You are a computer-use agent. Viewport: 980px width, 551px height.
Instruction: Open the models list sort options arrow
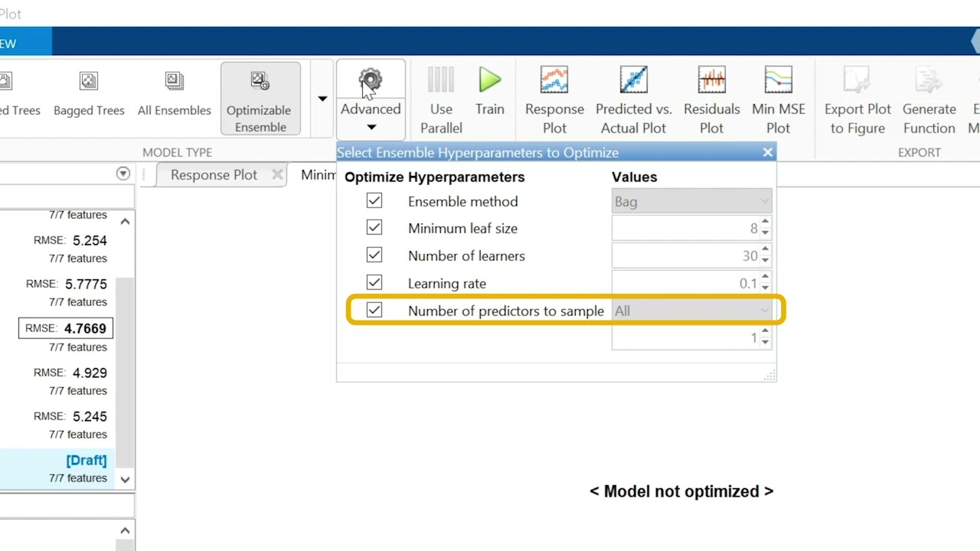pos(123,174)
